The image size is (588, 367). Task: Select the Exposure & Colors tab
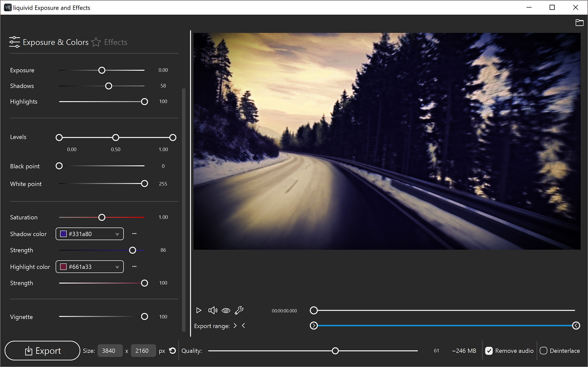[x=56, y=42]
